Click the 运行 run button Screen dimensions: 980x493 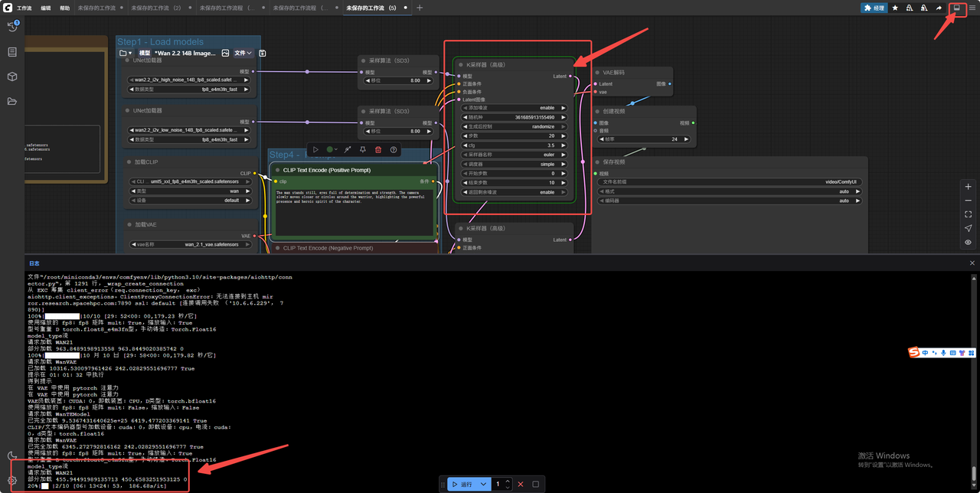[x=462, y=484]
